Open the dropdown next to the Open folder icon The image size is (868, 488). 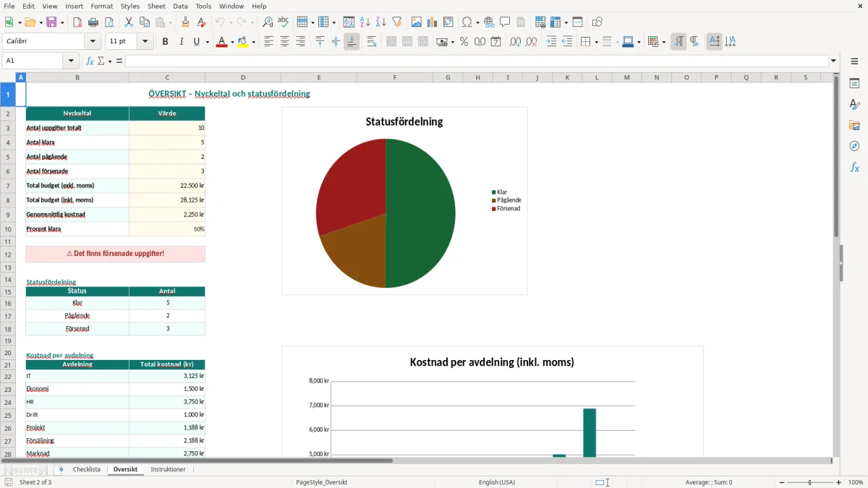(x=40, y=22)
